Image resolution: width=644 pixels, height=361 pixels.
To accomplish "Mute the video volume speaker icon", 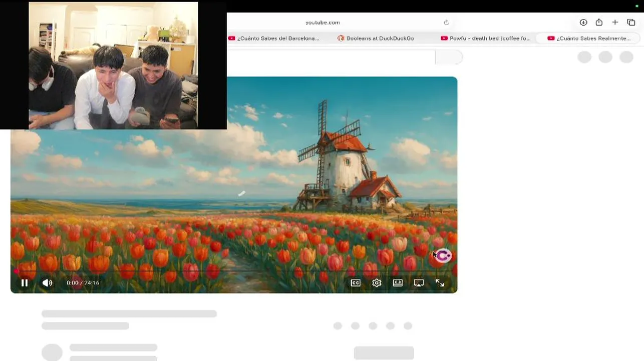I will point(47,283).
